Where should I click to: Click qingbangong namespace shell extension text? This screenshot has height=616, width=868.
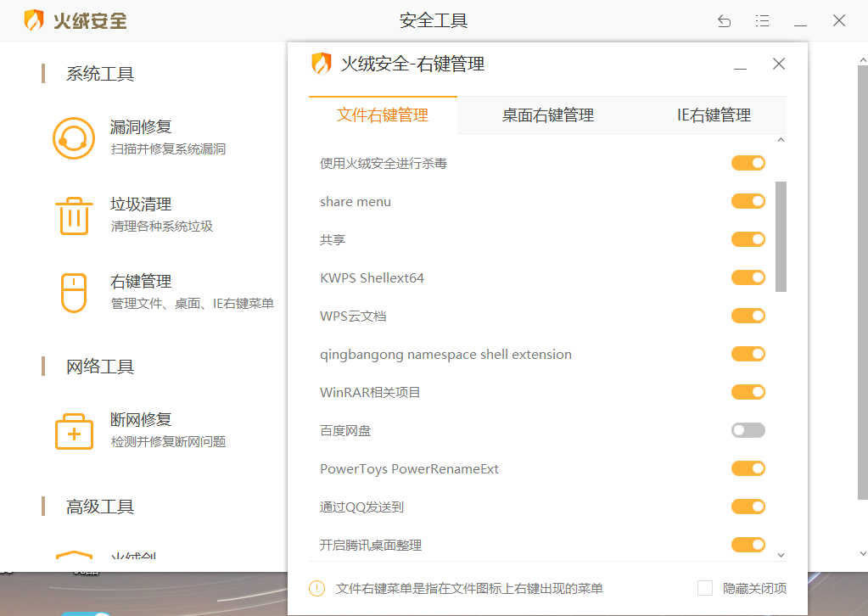coord(445,355)
